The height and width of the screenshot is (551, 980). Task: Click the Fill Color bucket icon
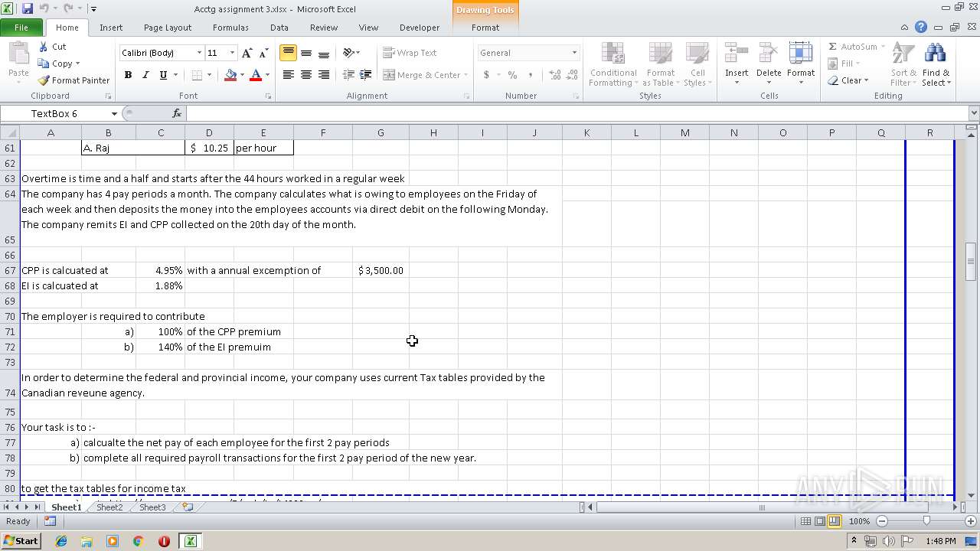(230, 75)
